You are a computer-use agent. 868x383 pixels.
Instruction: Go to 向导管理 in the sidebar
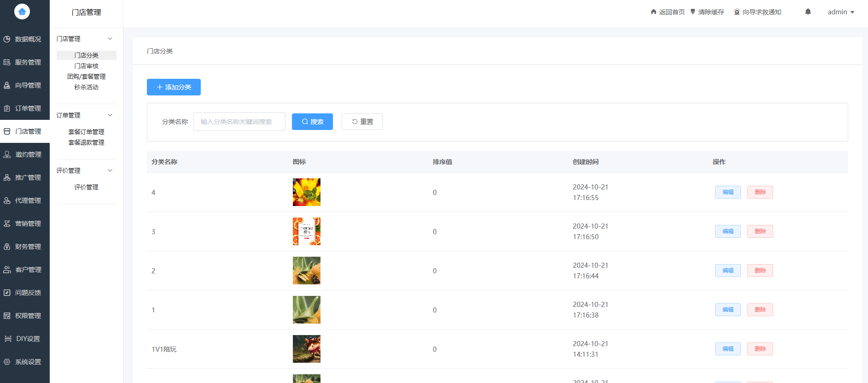click(25, 85)
